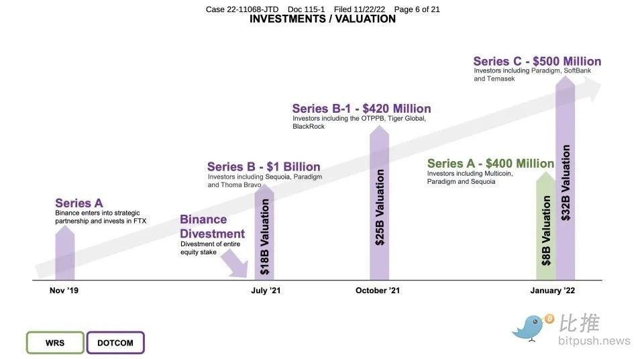Click the Series B-1 - $420 Million heading
This screenshot has width=644, height=359.
(x=362, y=109)
